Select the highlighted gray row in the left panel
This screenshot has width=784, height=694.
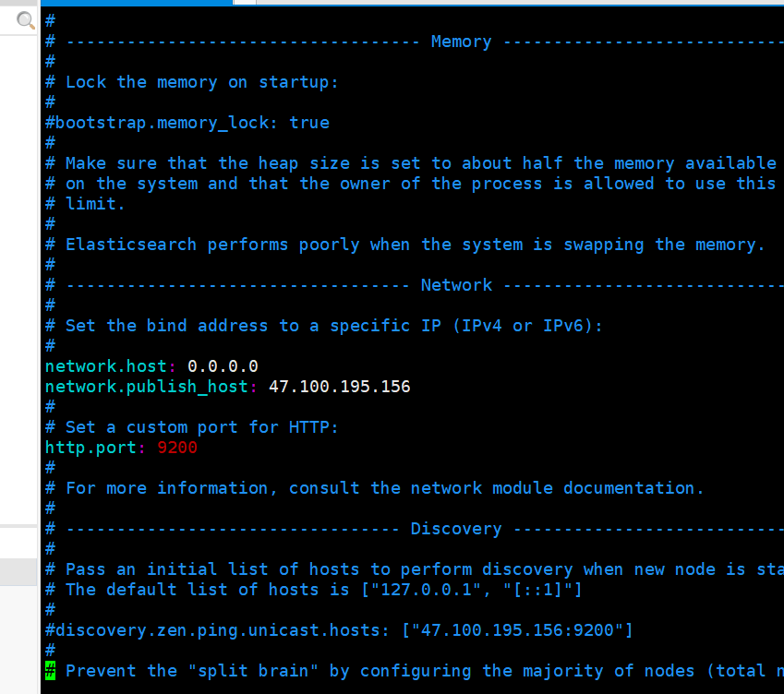click(x=18, y=572)
